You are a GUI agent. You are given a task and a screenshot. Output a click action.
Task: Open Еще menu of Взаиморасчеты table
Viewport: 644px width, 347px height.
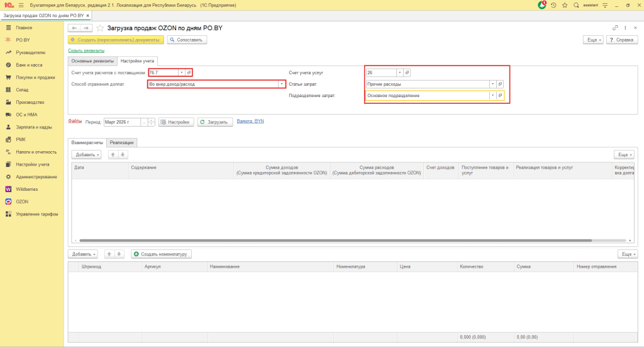pyautogui.click(x=625, y=154)
